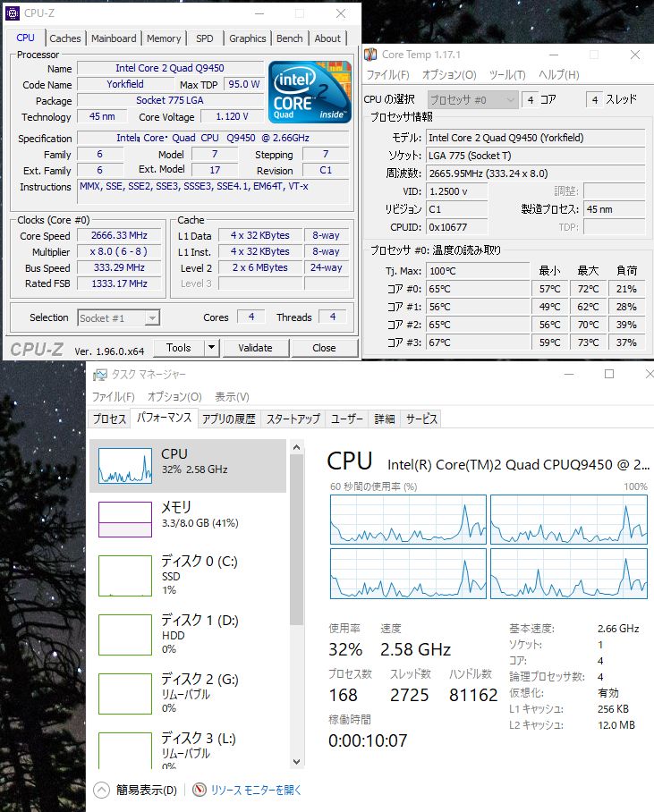Select the メモリ item in performance list
The image size is (654, 812).
point(188,520)
